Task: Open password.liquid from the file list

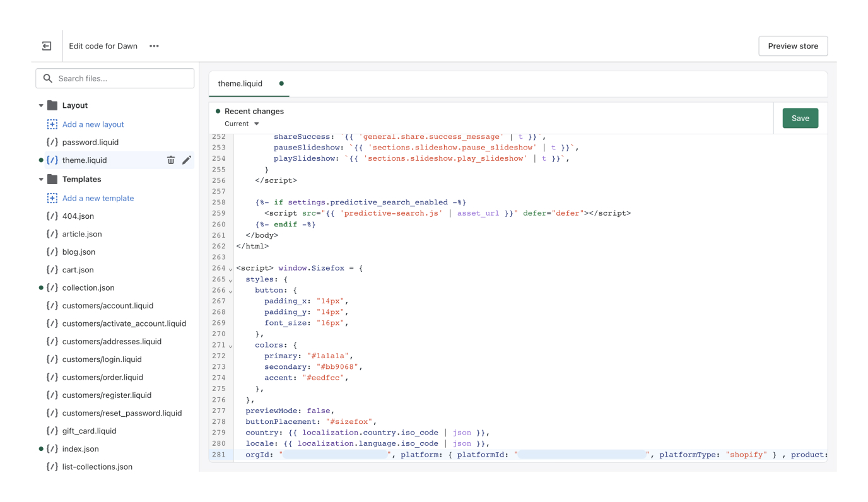Action: (90, 143)
